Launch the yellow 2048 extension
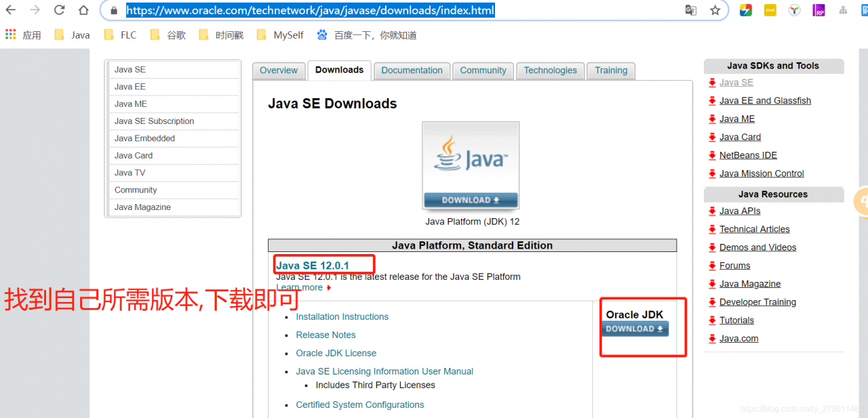 pyautogui.click(x=770, y=10)
